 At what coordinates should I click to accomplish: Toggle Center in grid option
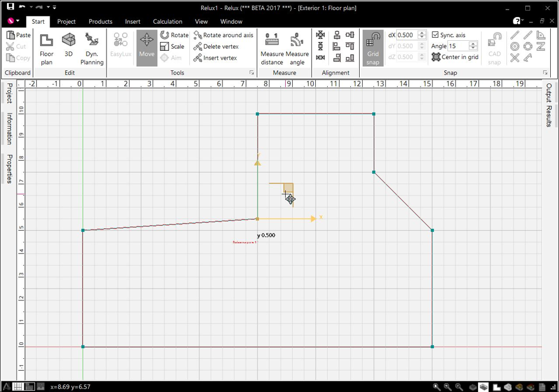point(455,57)
